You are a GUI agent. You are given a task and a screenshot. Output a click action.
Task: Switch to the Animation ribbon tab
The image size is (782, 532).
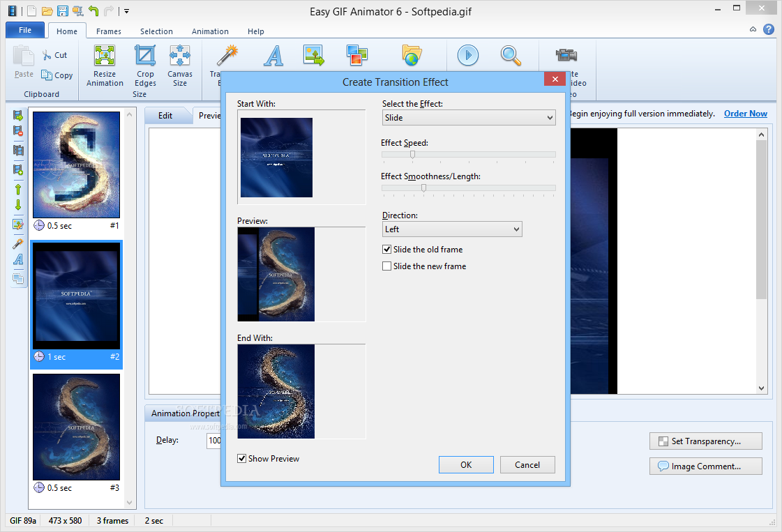click(x=210, y=31)
